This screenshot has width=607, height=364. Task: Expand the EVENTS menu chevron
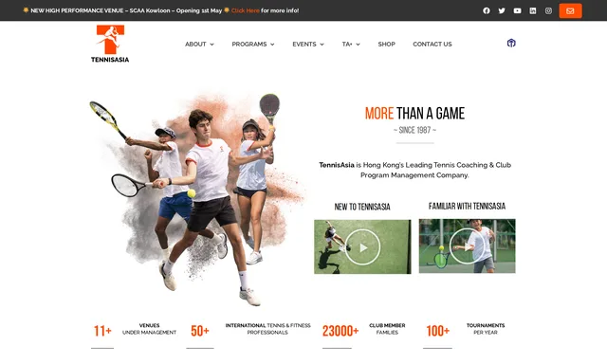tap(322, 45)
